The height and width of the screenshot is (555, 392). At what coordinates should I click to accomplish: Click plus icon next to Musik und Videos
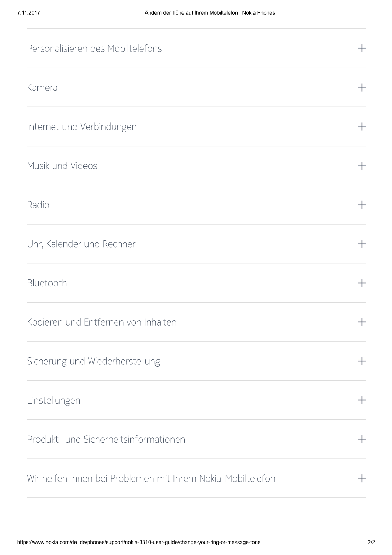[362, 166]
